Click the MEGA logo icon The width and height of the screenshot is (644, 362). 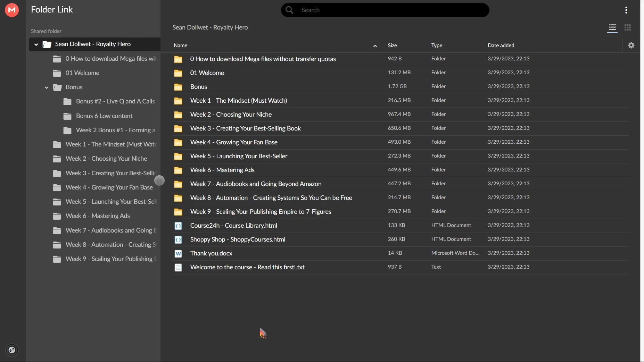point(12,10)
